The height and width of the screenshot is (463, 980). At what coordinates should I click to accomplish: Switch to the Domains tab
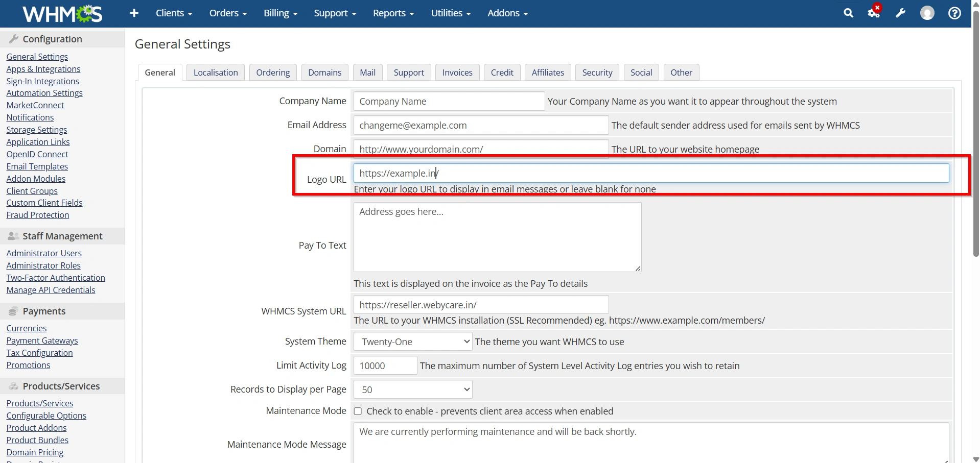(x=325, y=72)
